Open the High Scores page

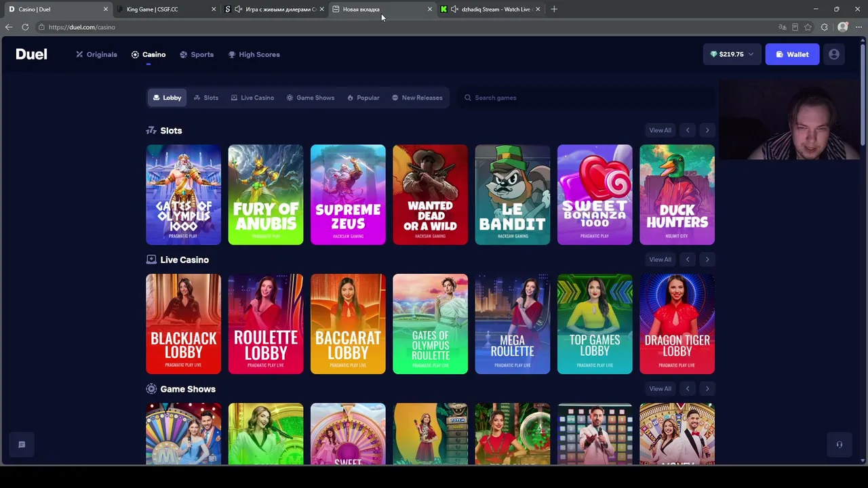tap(254, 54)
